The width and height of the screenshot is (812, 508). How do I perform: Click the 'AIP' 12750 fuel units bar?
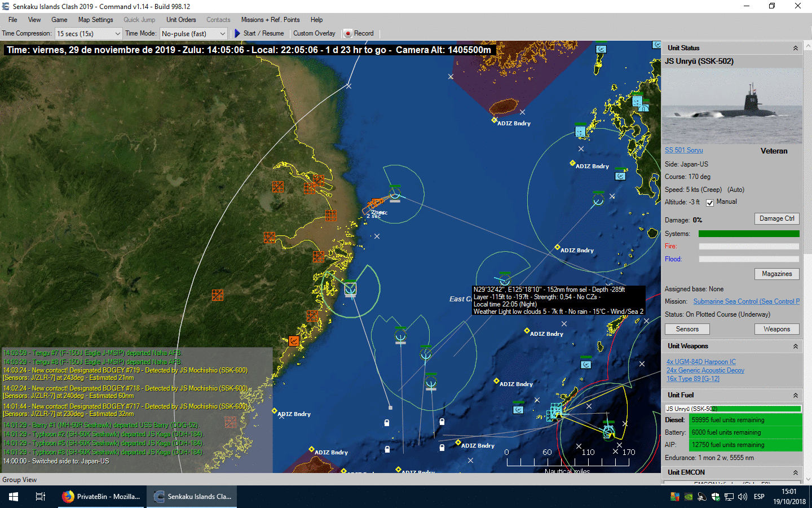click(745, 445)
